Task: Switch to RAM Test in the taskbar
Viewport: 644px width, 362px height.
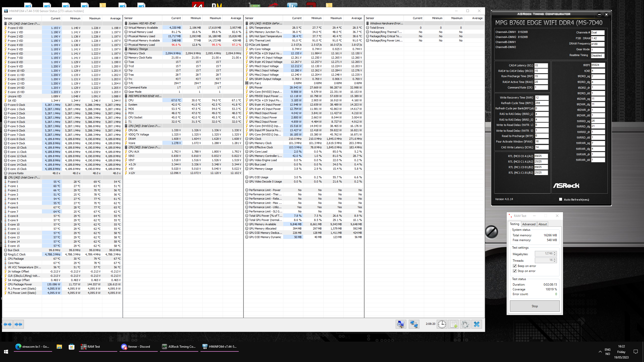Action: (x=98, y=346)
